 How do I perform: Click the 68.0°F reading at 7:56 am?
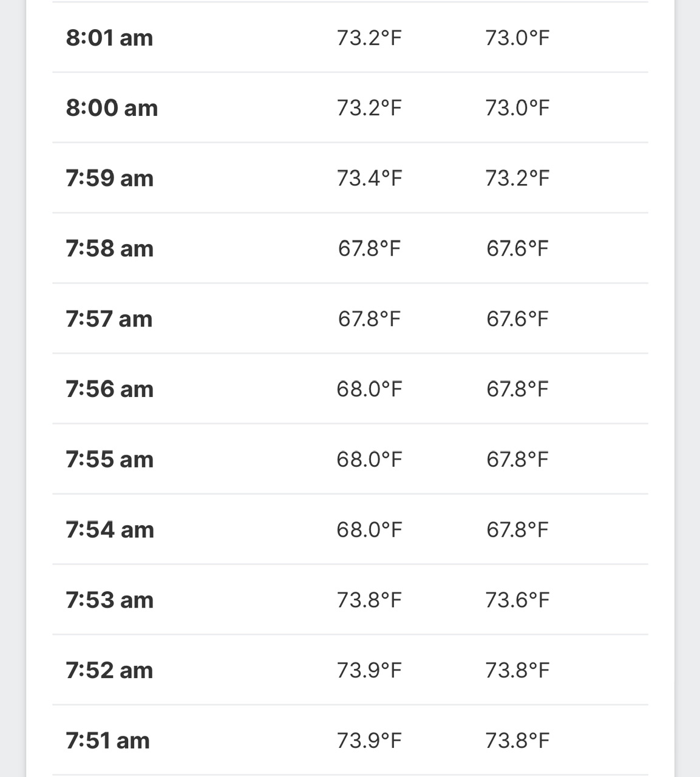coord(369,389)
